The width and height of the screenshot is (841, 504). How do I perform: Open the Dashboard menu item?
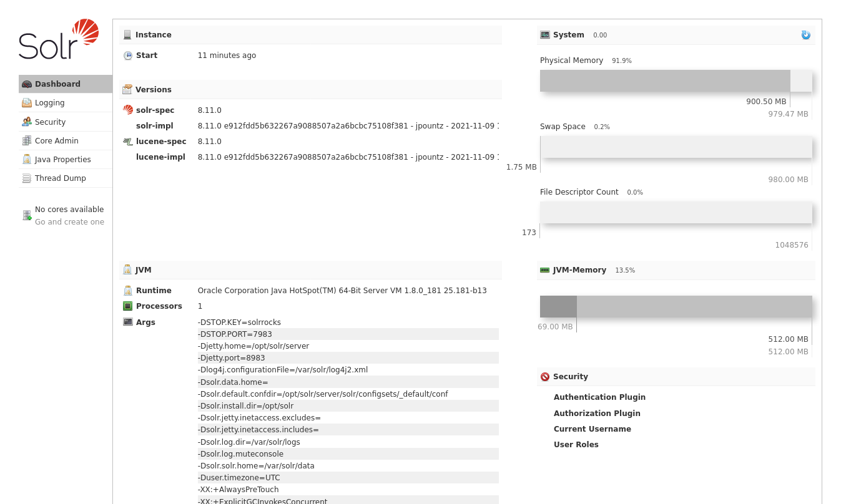tap(66, 84)
